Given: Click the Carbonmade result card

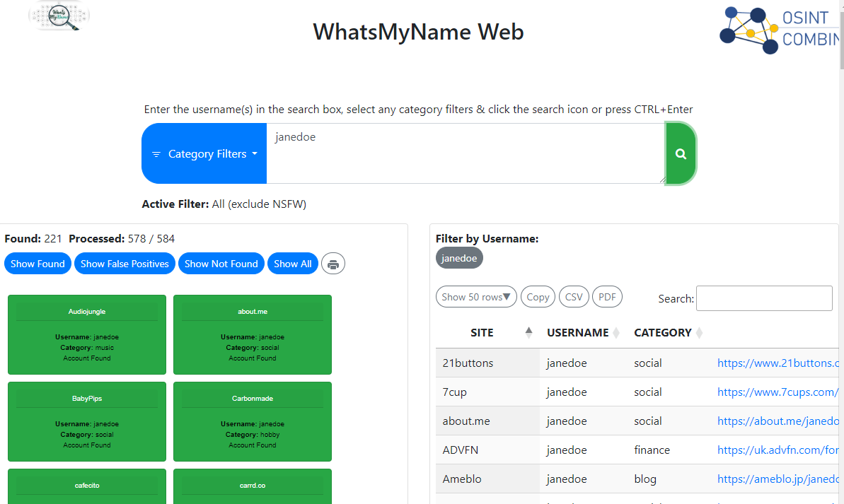Looking at the screenshot, I should [x=253, y=422].
